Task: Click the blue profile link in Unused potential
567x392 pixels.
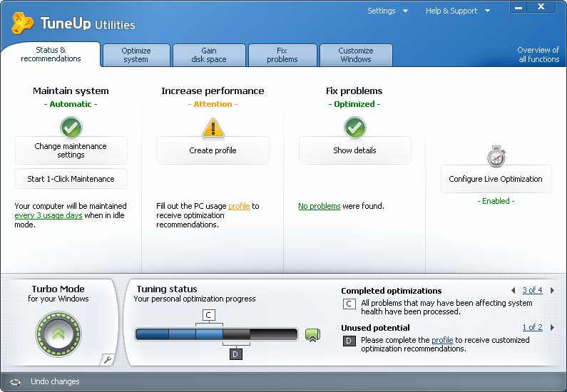Action: 442,340
